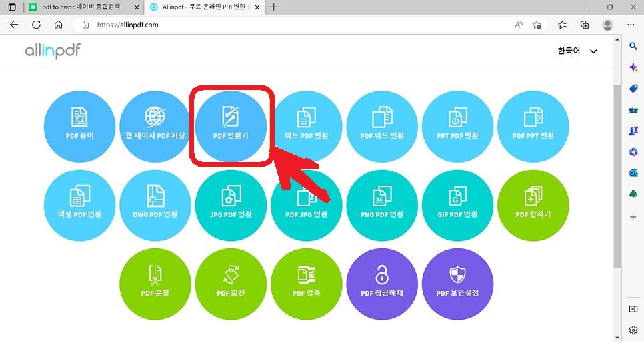The width and height of the screenshot is (644, 343).
Task: Click the allinpdf logo
Action: click(53, 51)
